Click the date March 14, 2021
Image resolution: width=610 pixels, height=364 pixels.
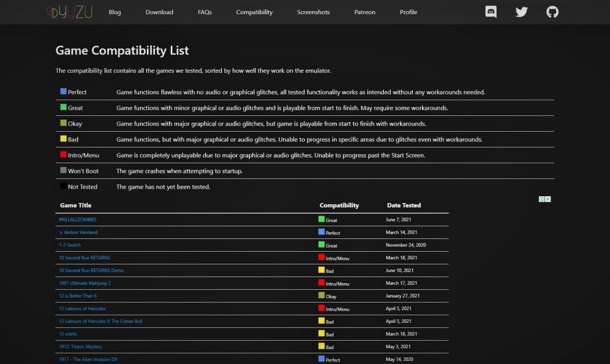point(402,232)
